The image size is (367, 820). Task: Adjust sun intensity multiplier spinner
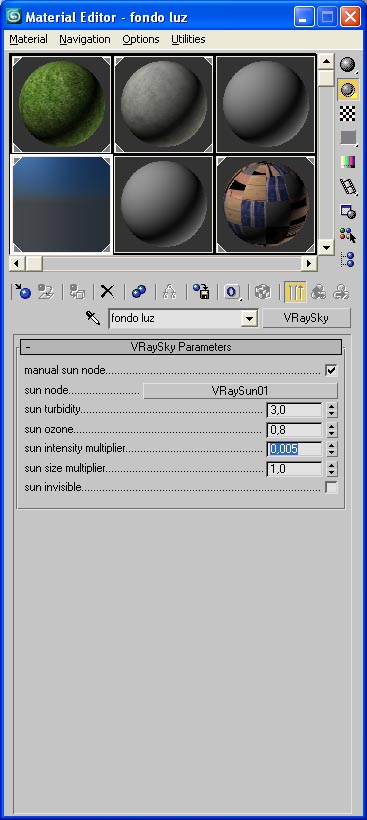pyautogui.click(x=331, y=449)
